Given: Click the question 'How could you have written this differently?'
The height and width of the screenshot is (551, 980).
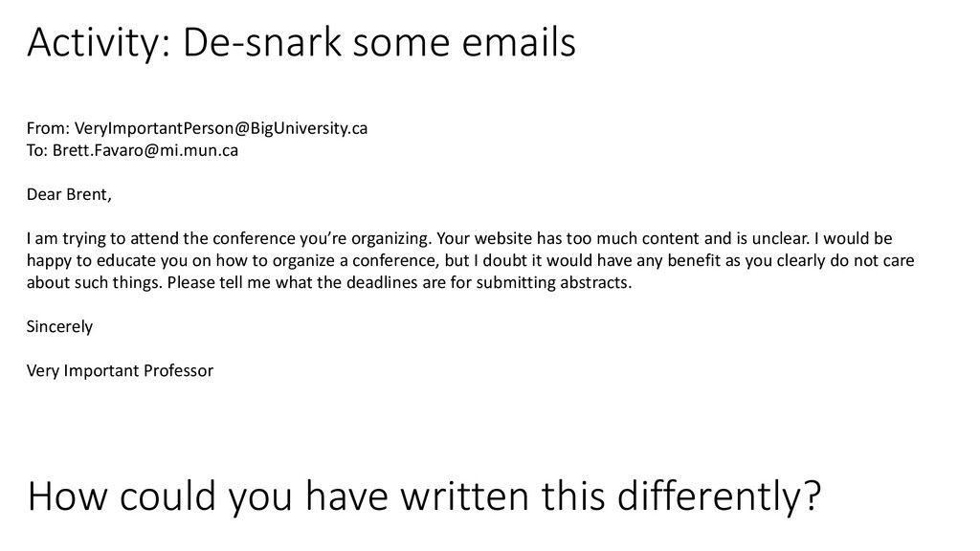Looking at the screenshot, I should click(x=424, y=496).
